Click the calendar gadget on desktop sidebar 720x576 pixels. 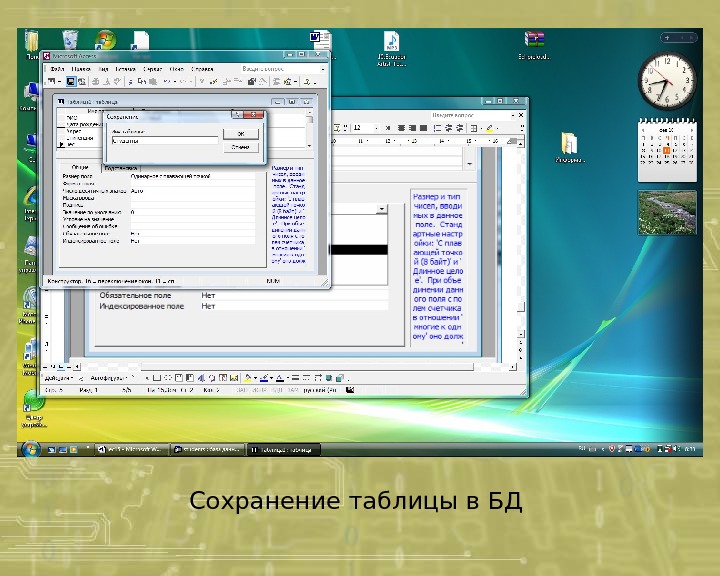667,149
